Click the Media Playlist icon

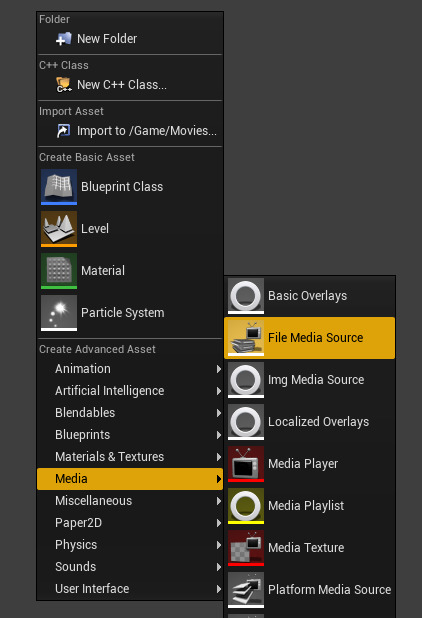pos(246,506)
